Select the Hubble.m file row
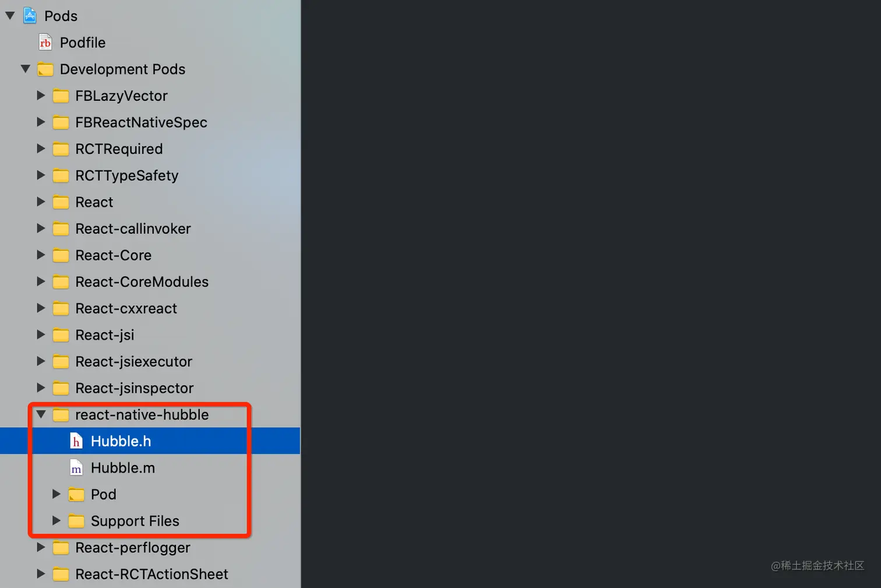881x588 pixels. [x=150, y=468]
